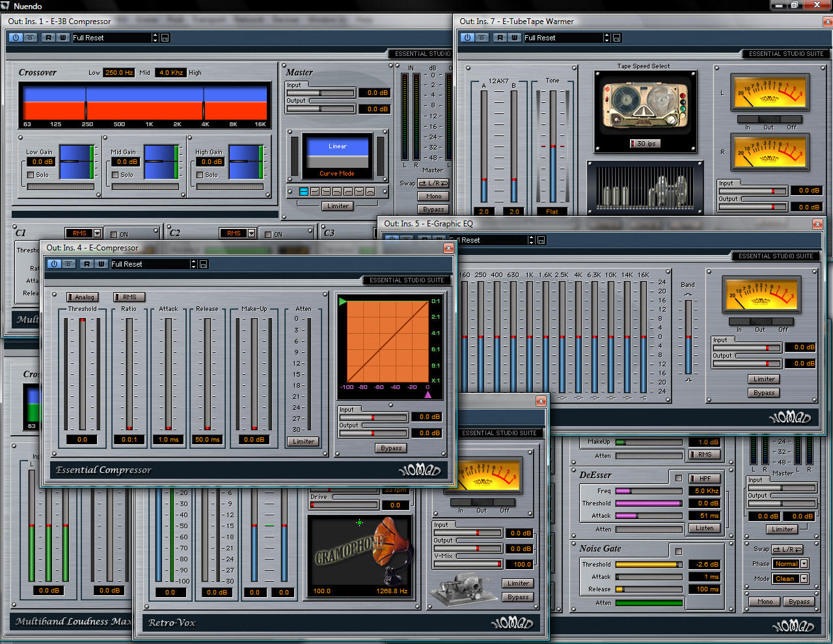Click bypass icon beside power in TubeTape Warmer
This screenshot has height=644, width=833.
pos(482,38)
